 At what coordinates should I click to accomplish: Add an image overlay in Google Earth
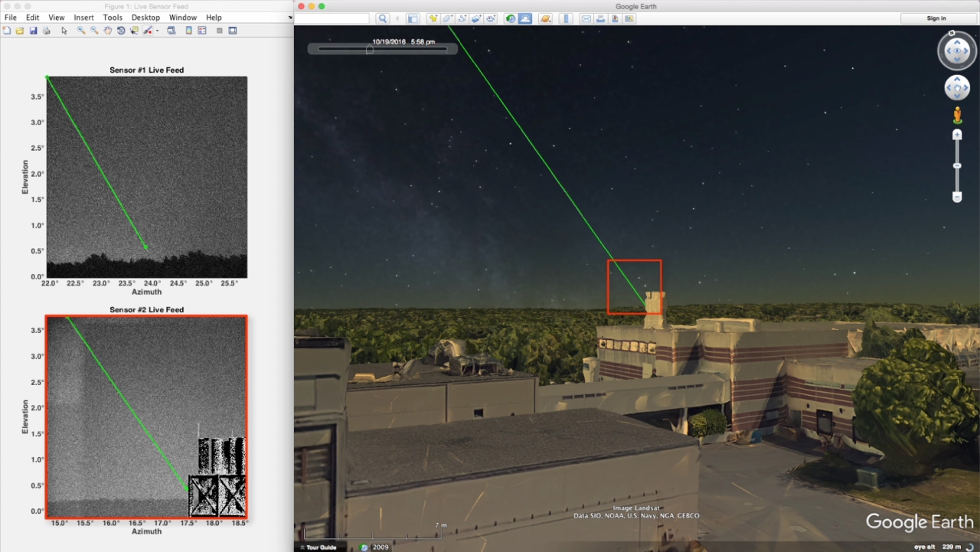(x=476, y=18)
